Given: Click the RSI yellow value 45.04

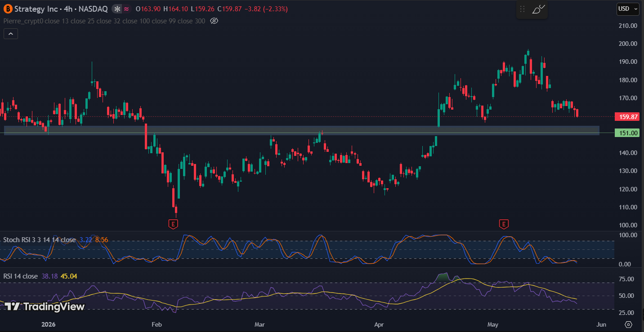Looking at the screenshot, I should [x=68, y=276].
